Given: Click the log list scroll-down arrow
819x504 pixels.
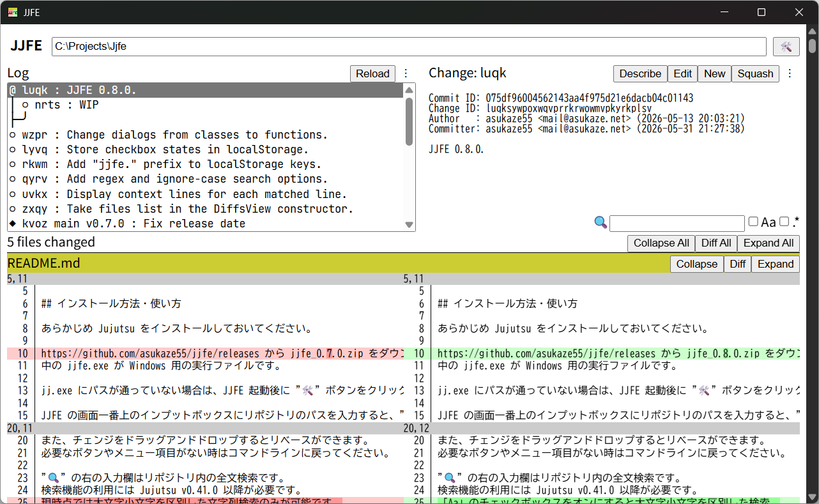Looking at the screenshot, I should (409, 224).
